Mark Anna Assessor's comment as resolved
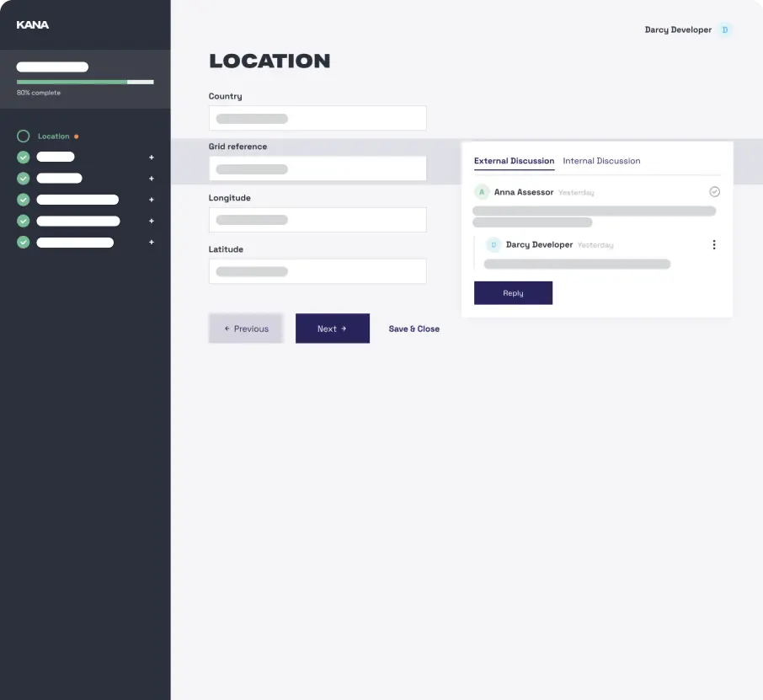 pyautogui.click(x=714, y=192)
